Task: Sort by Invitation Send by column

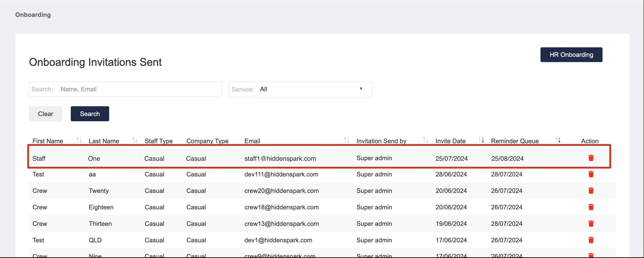Action: click(426, 140)
